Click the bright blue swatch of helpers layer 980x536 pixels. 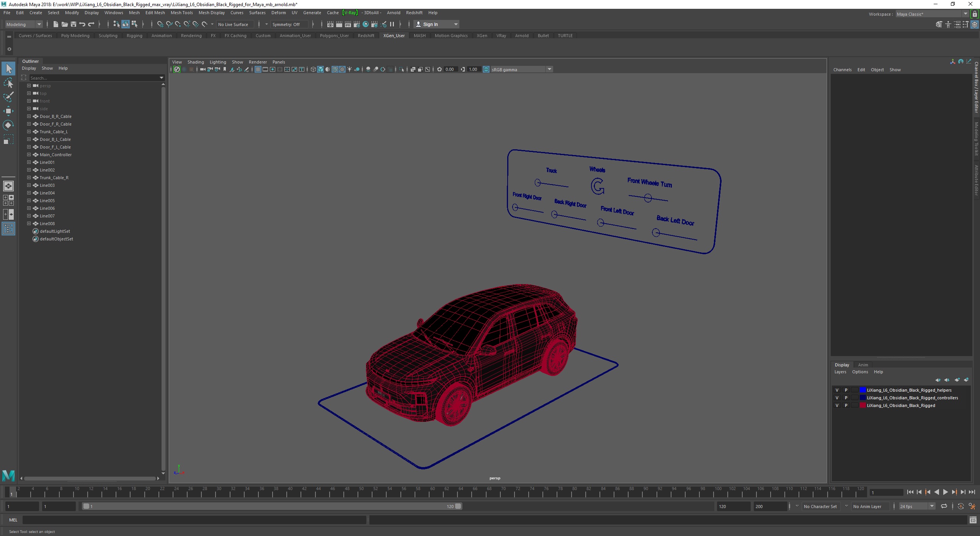coord(863,390)
